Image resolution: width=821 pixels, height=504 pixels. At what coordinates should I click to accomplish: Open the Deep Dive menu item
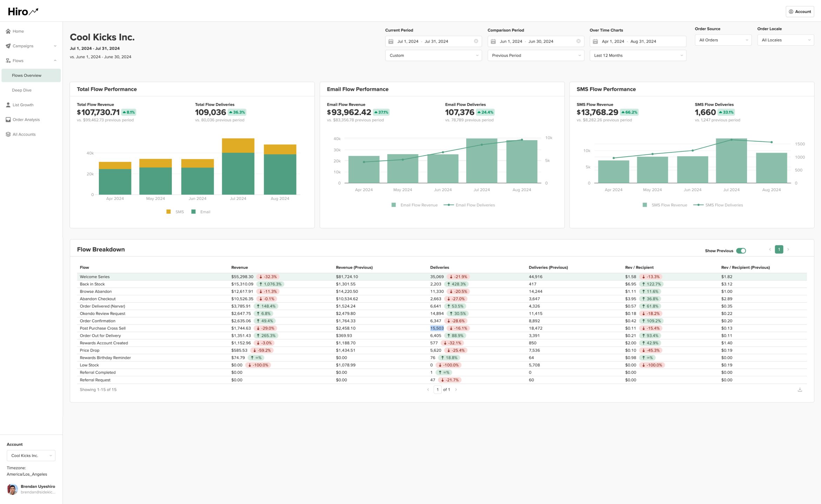click(22, 90)
